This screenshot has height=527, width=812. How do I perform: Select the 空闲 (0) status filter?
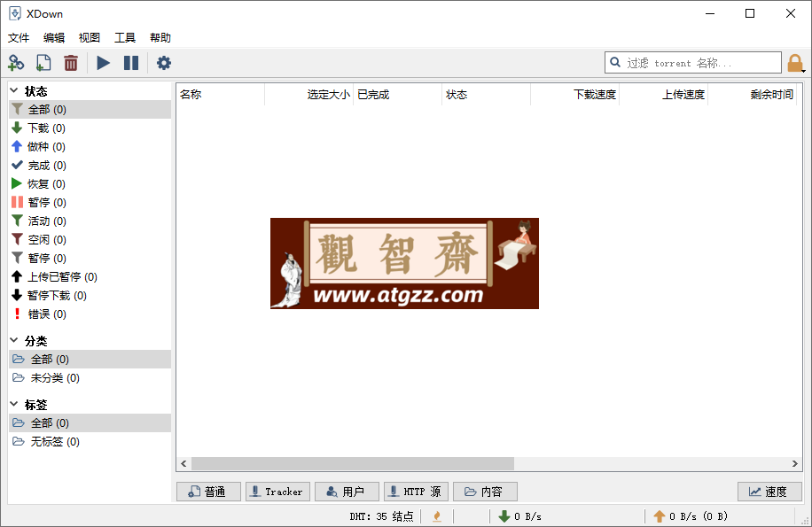pos(90,240)
